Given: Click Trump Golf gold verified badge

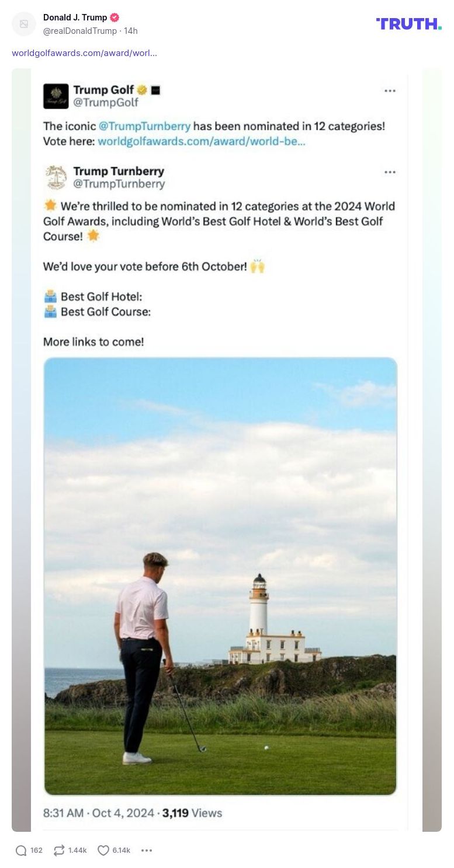Looking at the screenshot, I should coord(142,90).
